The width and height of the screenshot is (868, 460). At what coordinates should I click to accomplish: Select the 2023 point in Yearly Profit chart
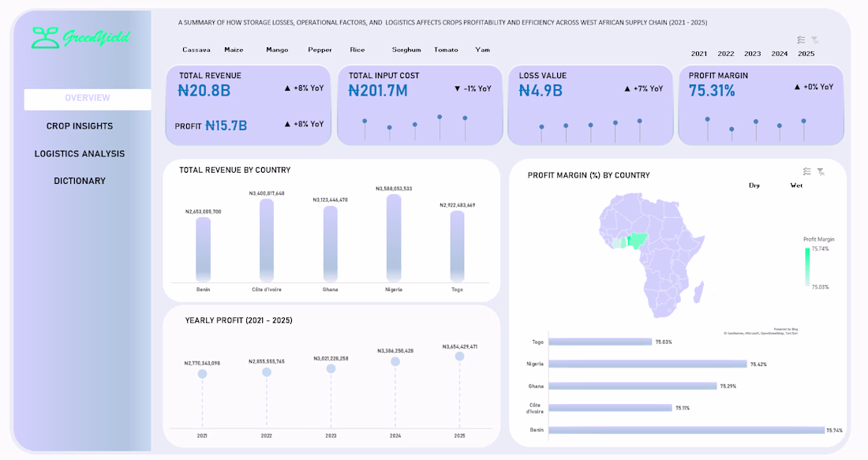pos(331,368)
